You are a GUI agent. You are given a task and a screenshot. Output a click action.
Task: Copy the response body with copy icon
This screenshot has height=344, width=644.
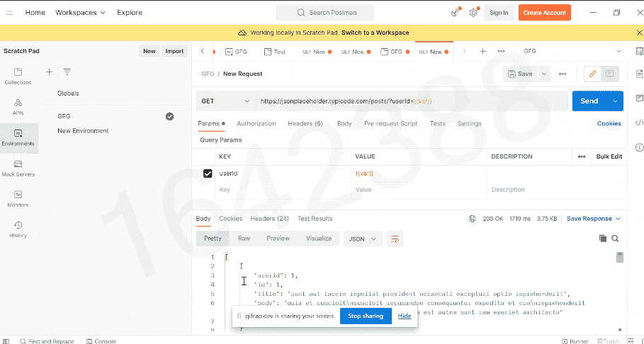(x=602, y=239)
